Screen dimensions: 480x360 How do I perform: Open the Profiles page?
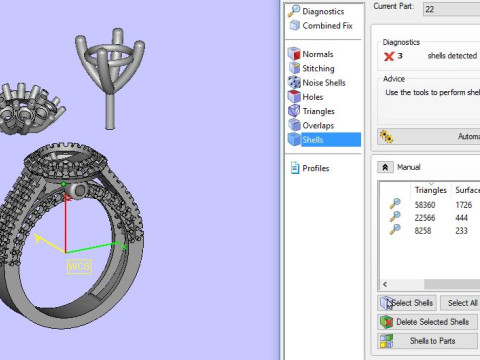[310, 168]
